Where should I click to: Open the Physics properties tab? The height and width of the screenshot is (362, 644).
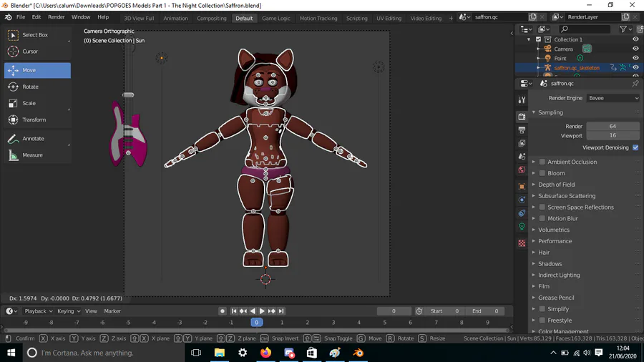(x=522, y=200)
